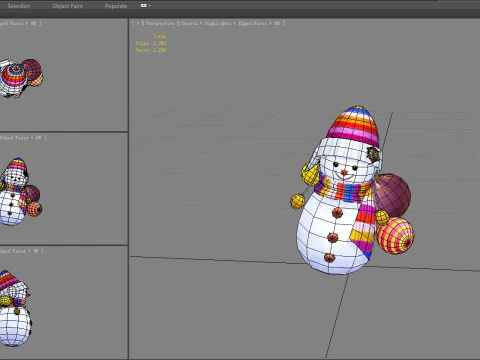480x360 pixels.
Task: Activate the middle-left front viewport
Action: tap(64, 189)
